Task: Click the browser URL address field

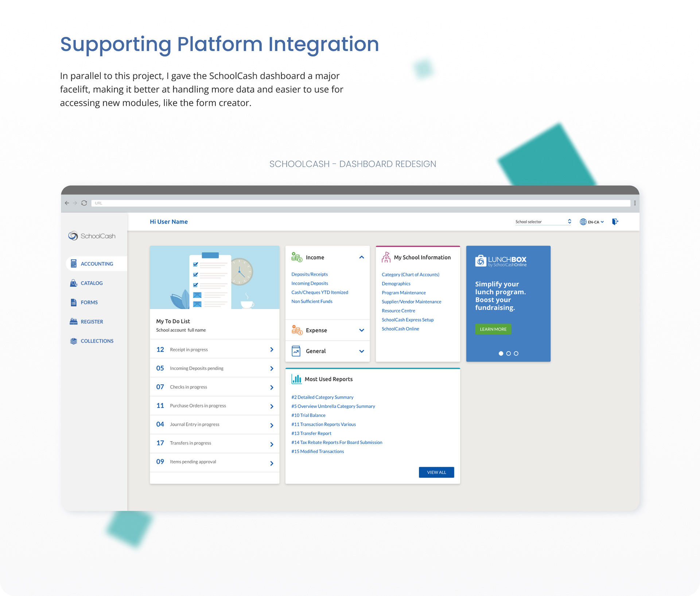Action: (360, 203)
